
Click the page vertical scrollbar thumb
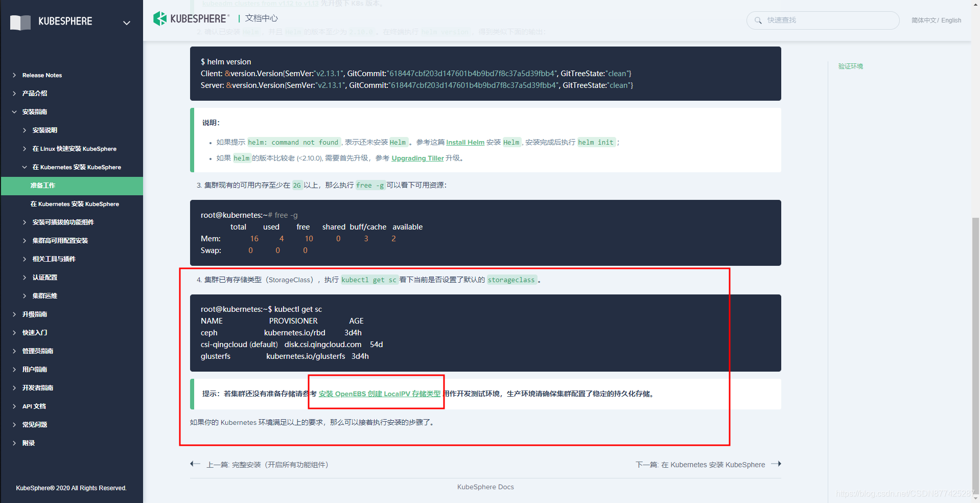[976, 355]
